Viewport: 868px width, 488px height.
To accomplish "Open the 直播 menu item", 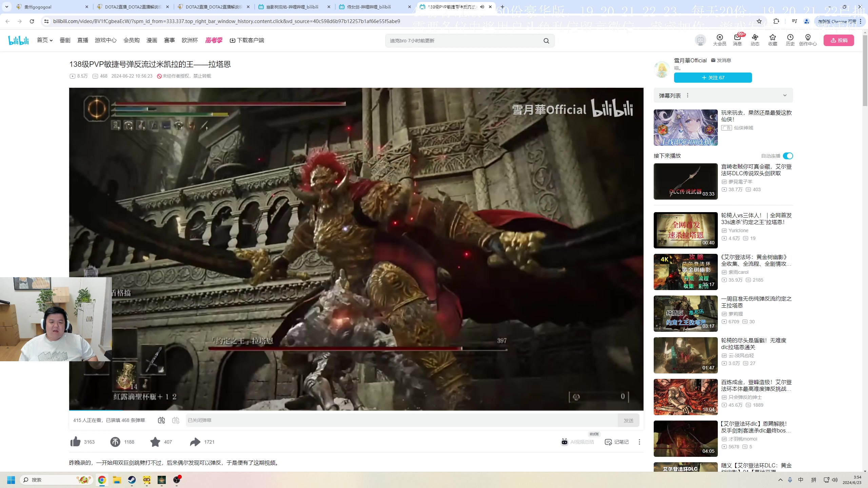I will [83, 40].
